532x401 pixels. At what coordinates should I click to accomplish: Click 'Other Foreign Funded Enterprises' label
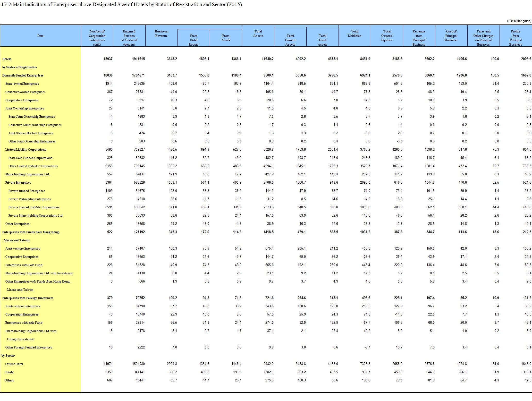[29, 347]
